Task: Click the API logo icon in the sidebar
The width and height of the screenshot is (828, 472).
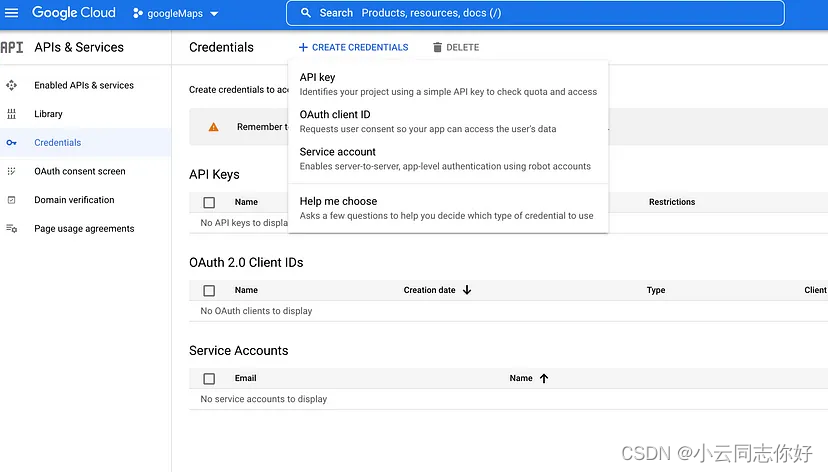Action: point(12,48)
